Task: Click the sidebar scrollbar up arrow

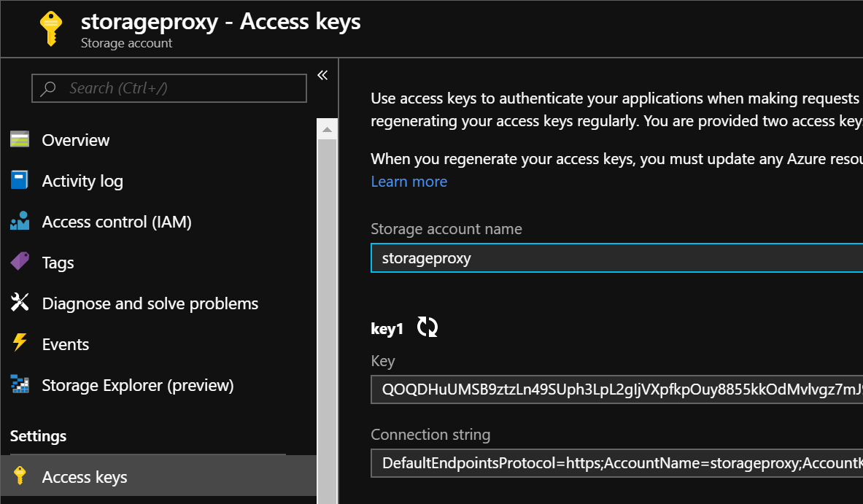Action: click(x=327, y=129)
